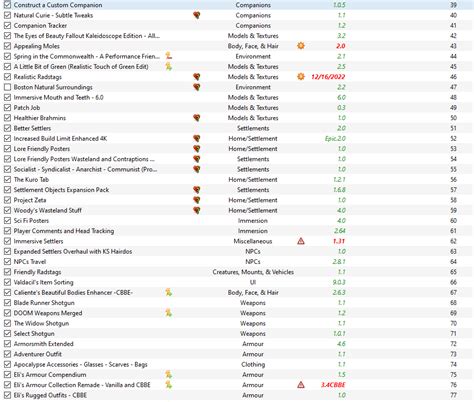Image resolution: width=474 pixels, height=402 pixels.
Task: Select 'Friendly Radstags' mod name
Action: 37,272
